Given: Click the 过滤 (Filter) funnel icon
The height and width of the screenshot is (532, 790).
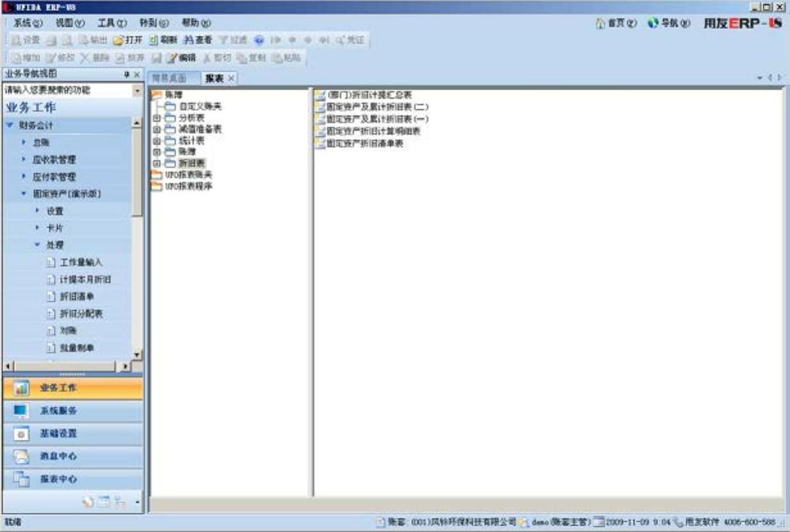Looking at the screenshot, I should [224, 40].
